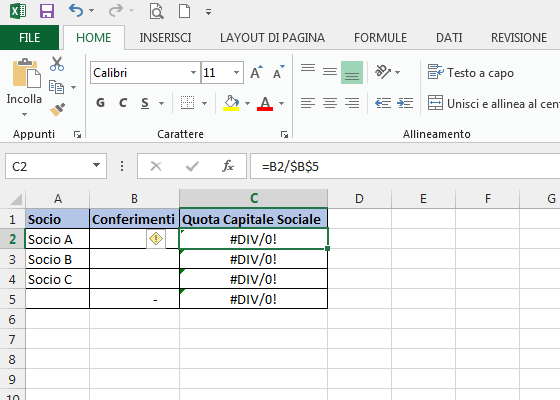This screenshot has height=400, width=560.
Task: Switch to the FORMULE tab
Action: pos(380,38)
